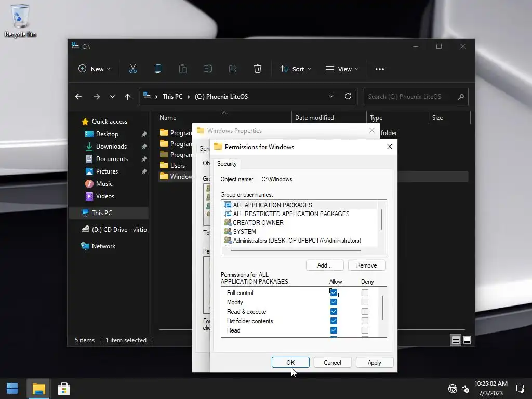Click Remove to delete selected group
532x399 pixels.
tap(367, 265)
